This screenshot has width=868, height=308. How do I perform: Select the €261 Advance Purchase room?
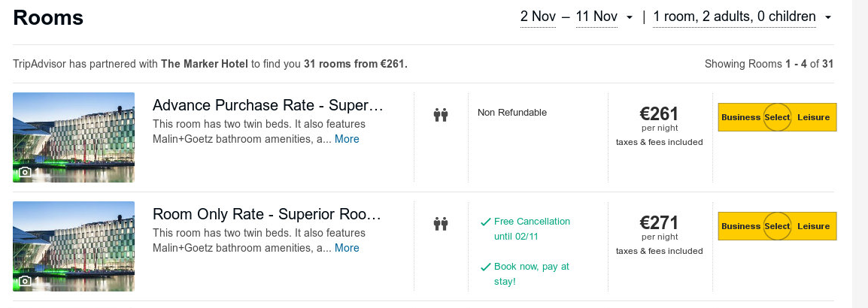(x=777, y=117)
